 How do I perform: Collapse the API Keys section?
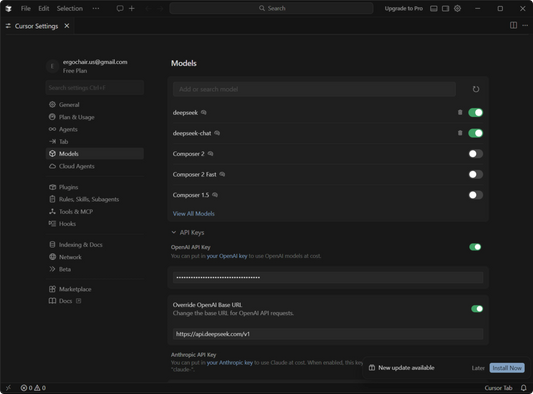pos(188,233)
